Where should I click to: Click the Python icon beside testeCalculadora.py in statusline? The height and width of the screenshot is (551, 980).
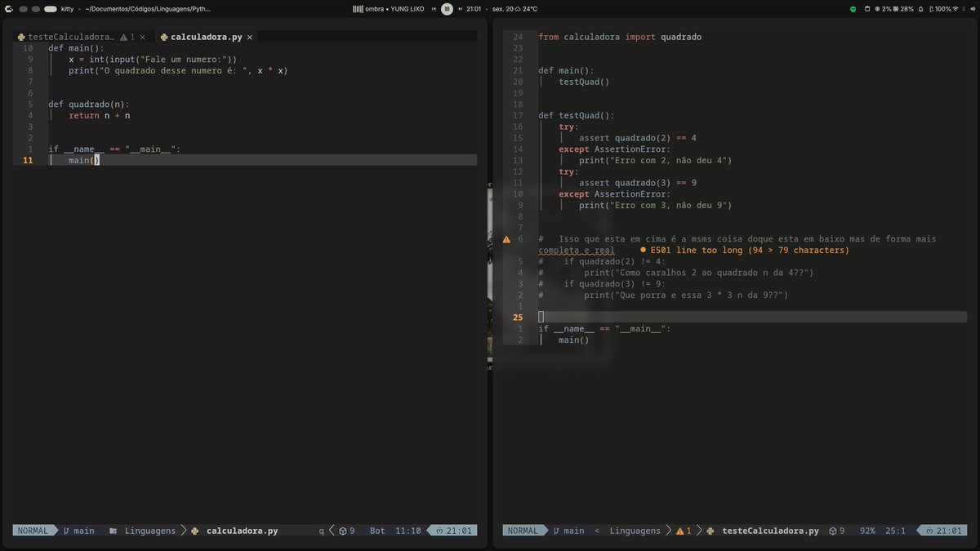tap(710, 531)
